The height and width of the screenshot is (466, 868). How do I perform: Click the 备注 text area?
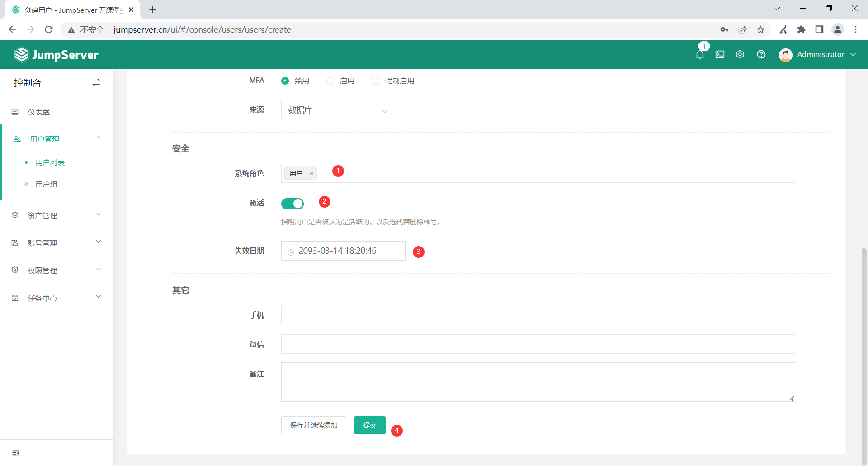tap(538, 382)
